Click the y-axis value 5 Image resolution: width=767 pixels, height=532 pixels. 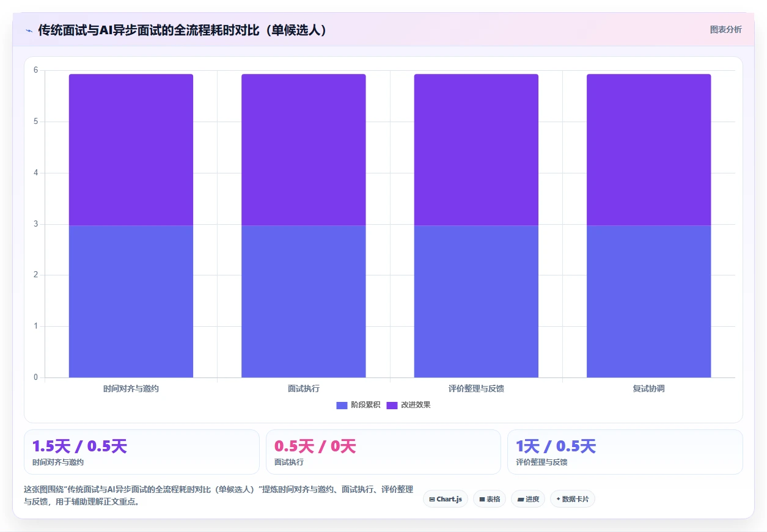click(x=35, y=122)
